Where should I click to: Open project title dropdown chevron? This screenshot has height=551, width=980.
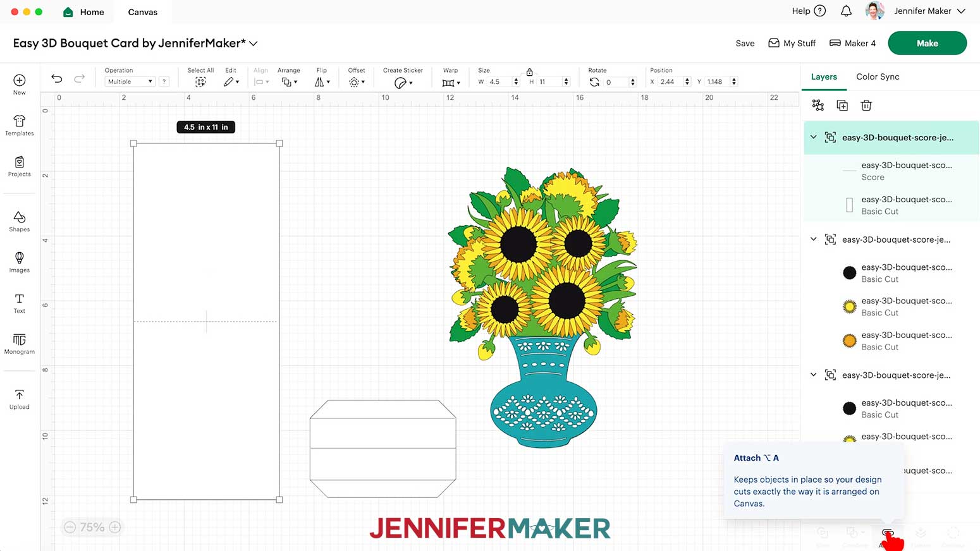[254, 44]
